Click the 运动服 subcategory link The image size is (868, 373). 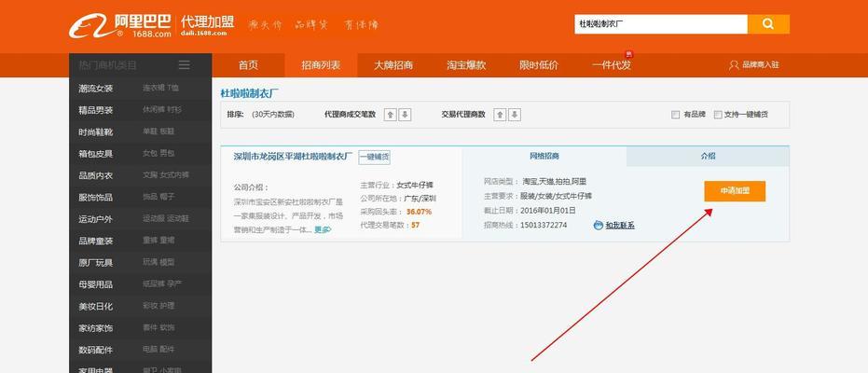[x=153, y=218]
